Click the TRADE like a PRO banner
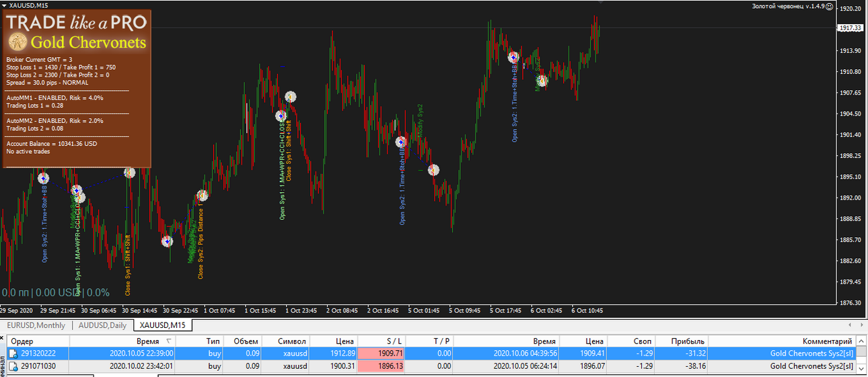 (x=77, y=23)
